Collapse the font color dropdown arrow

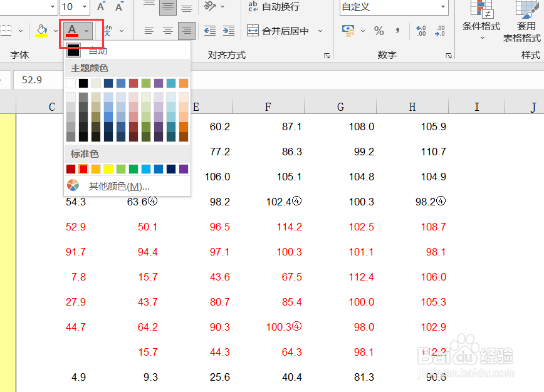pos(86,31)
